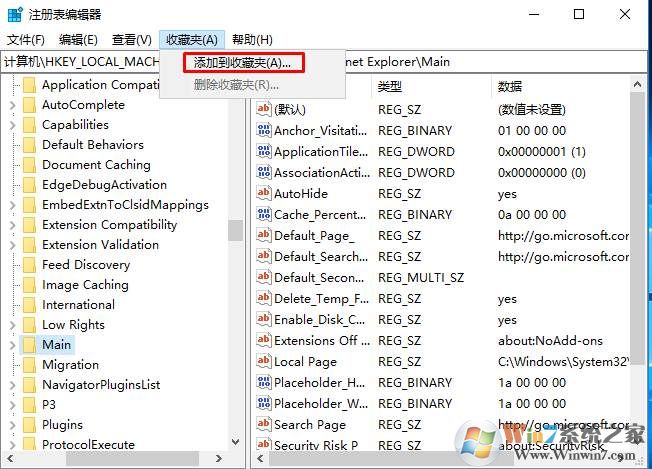Click the DWORD icon of ApplicationTile... value
The height and width of the screenshot is (469, 652).
(264, 151)
